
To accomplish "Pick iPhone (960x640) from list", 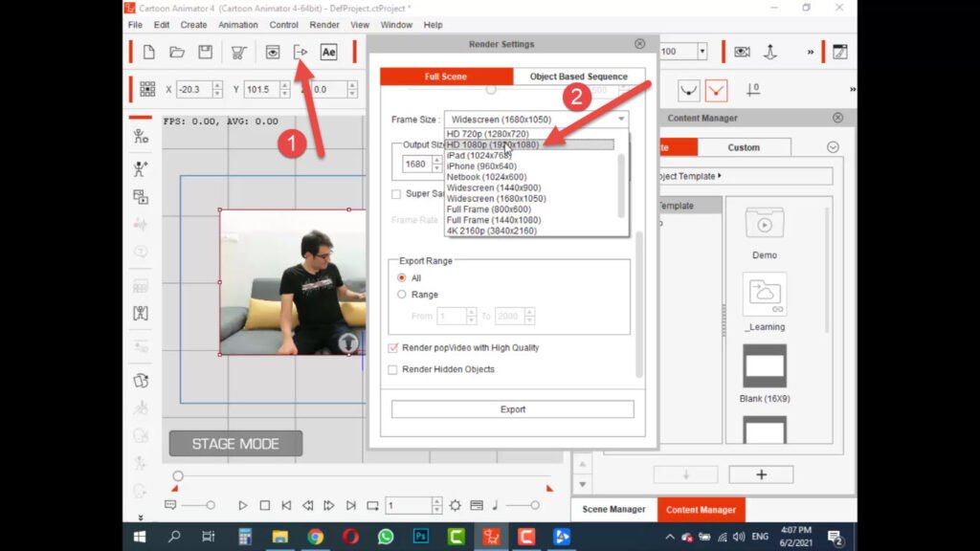I will [x=529, y=166].
